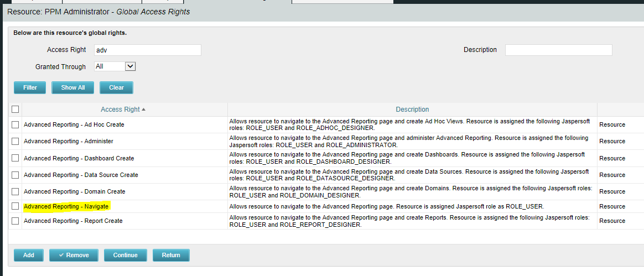Click the checkmark icon on Remove button
The width and height of the screenshot is (644, 276).
[x=61, y=255]
